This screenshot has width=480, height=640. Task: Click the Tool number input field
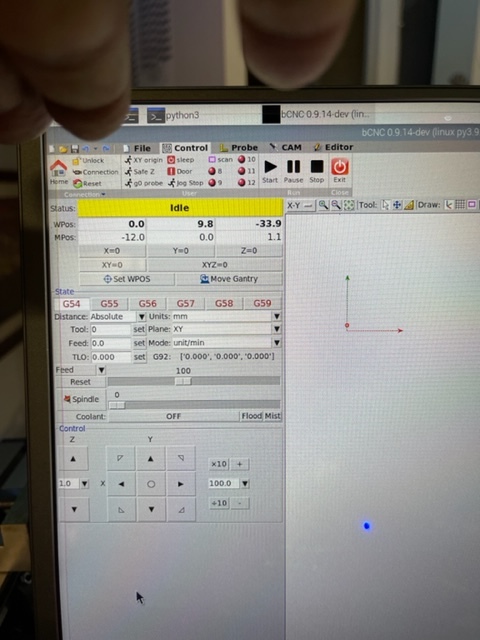point(110,330)
